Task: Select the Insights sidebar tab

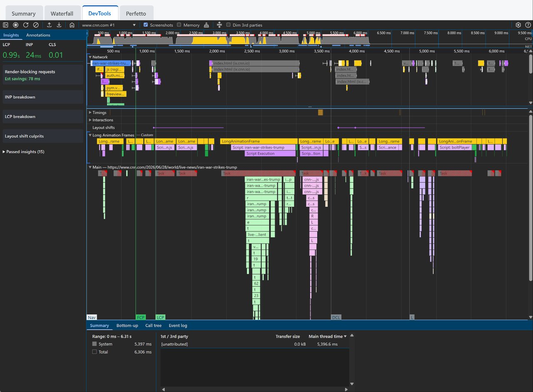Action: pyautogui.click(x=11, y=35)
